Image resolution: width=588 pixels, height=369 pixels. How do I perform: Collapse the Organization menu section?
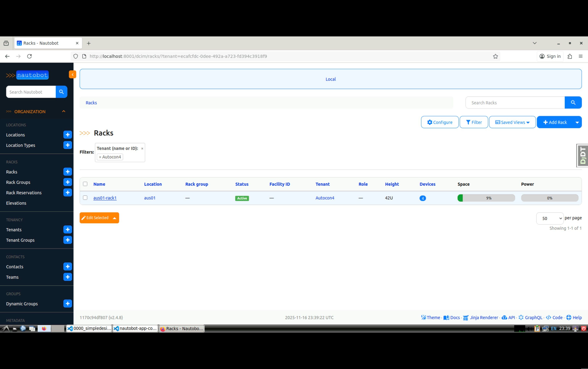click(64, 112)
